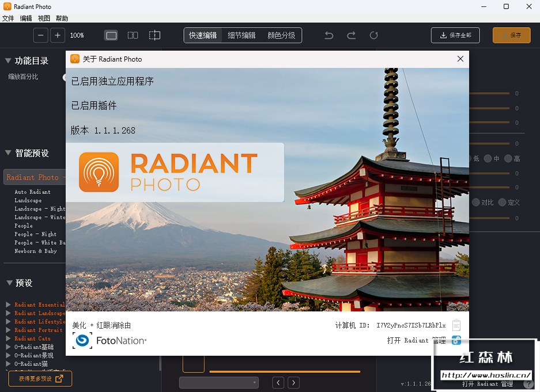The height and width of the screenshot is (392, 540).
Task: Switch to the 颜色分级 tab
Action: point(281,36)
